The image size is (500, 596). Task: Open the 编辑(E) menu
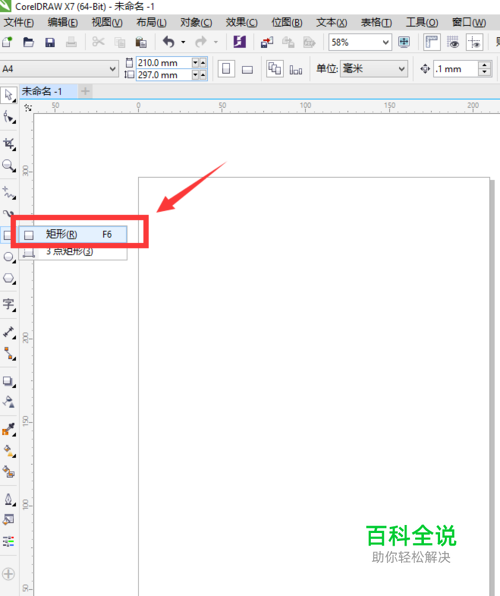(x=63, y=23)
